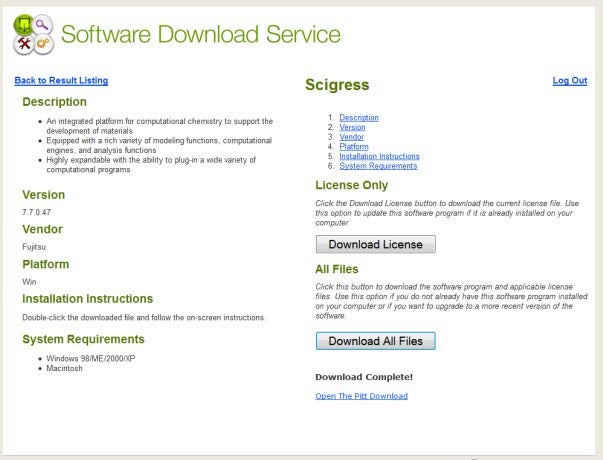
Task: Click the Macintosh requirement item
Action: [x=64, y=368]
